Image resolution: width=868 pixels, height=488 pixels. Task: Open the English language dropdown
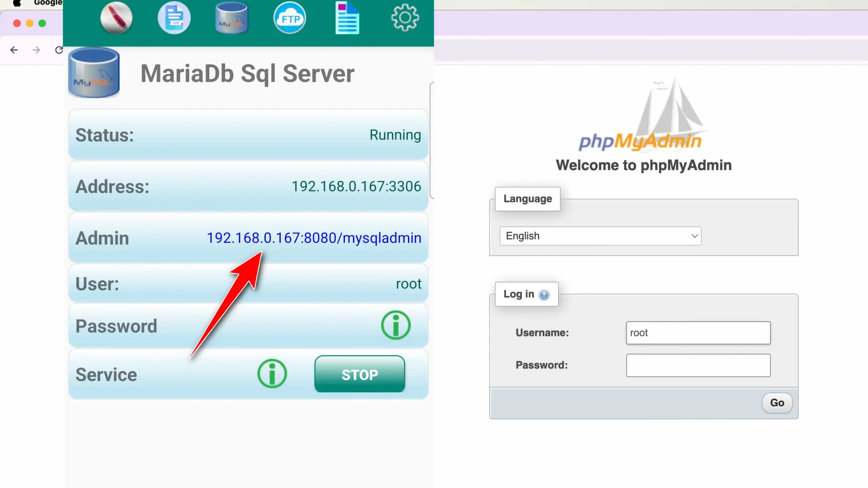[600, 236]
